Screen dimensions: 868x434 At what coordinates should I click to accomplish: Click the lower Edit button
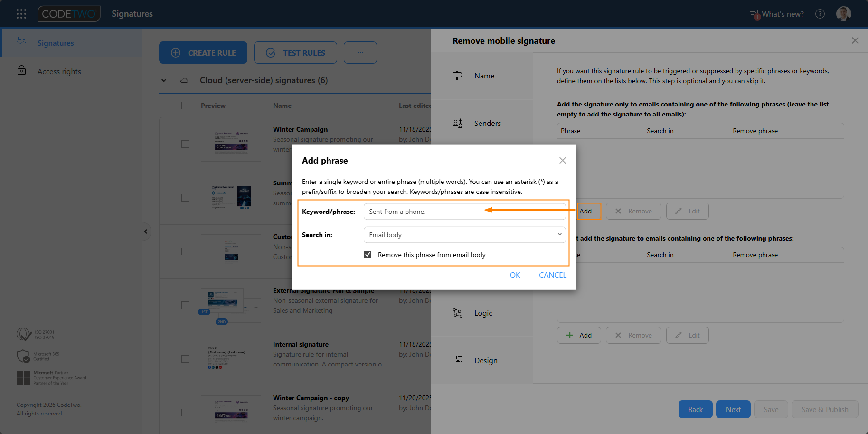(687, 335)
